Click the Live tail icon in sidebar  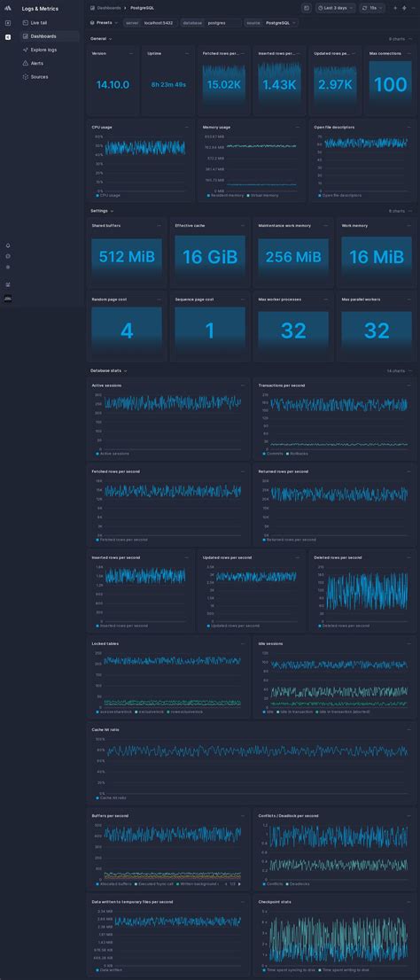tap(25, 22)
